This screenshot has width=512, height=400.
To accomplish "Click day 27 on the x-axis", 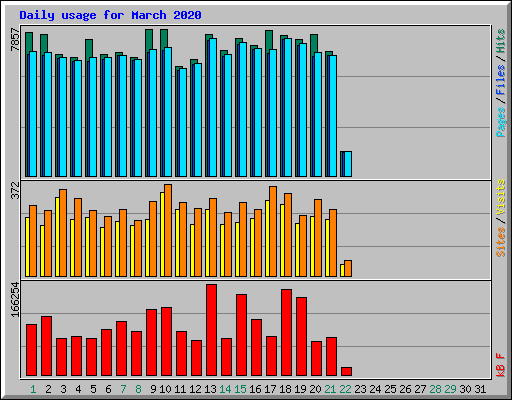I will pyautogui.click(x=420, y=389).
